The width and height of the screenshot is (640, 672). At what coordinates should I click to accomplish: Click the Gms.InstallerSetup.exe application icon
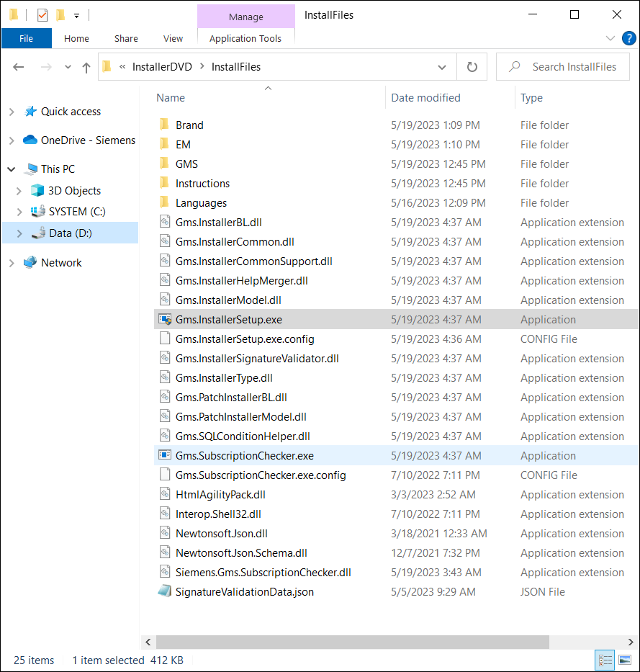[164, 320]
